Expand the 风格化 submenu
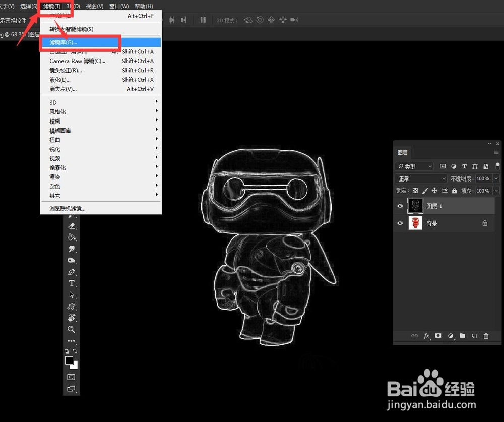Image resolution: width=504 pixels, height=422 pixels. coord(100,111)
